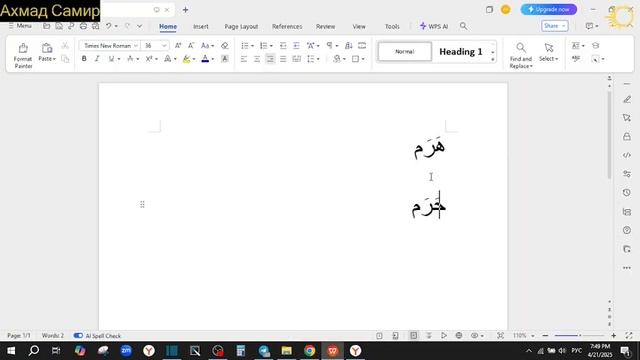
Task: Click the Print icon in quick access
Action: coord(83,26)
